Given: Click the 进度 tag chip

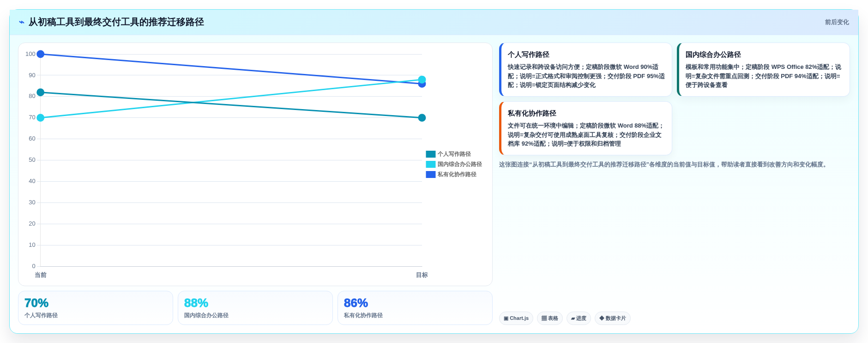Looking at the screenshot, I should point(579,318).
